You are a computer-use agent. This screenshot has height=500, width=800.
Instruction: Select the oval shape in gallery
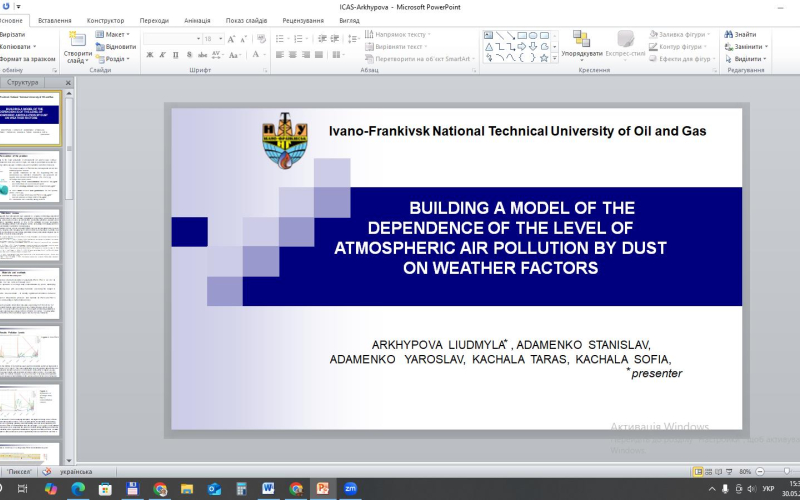(533, 35)
